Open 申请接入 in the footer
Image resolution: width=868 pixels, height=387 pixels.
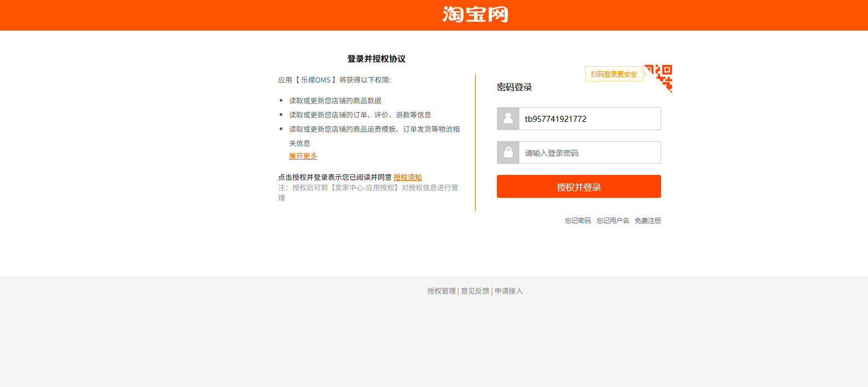pos(509,291)
